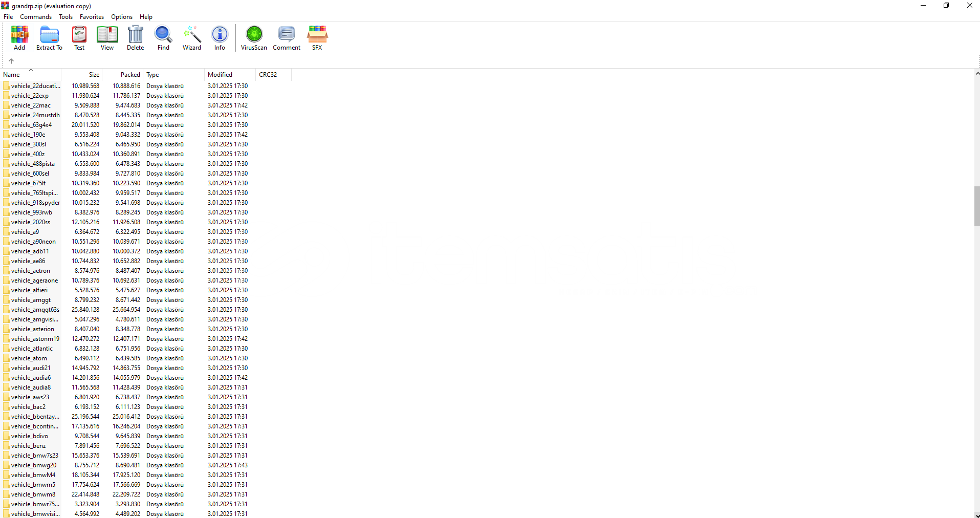Viewport: 980px width, 518px height.
Task: Click the vertical scrollbar thumb
Action: coord(977,206)
